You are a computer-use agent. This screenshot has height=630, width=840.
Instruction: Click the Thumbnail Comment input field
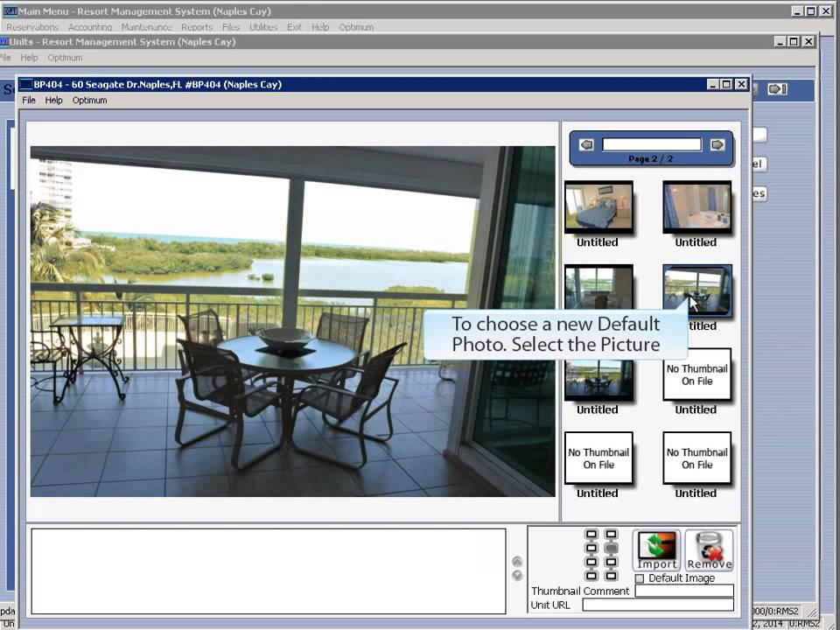coord(684,591)
